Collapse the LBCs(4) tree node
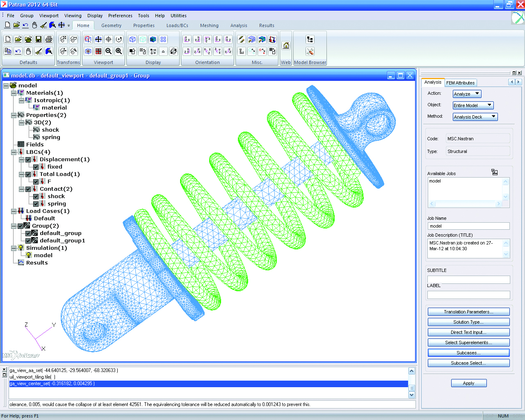525x420 pixels. tap(14, 152)
